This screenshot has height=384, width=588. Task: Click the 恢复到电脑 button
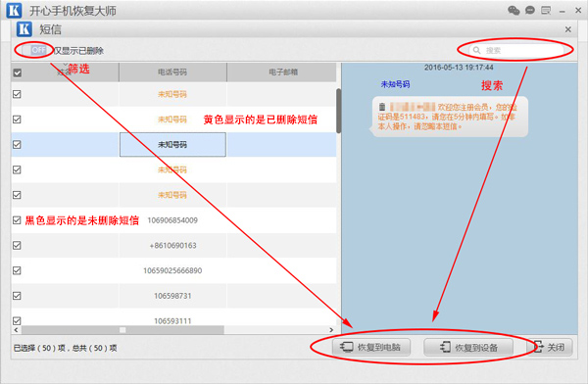[x=371, y=347]
